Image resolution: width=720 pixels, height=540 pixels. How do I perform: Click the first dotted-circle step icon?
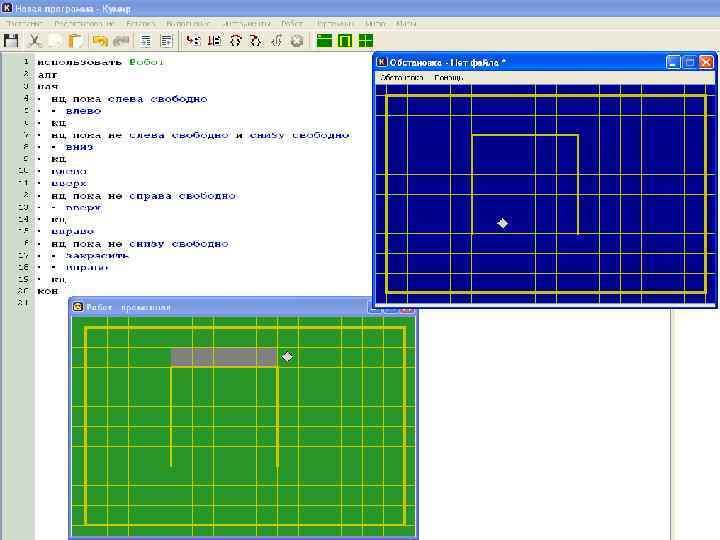[x=236, y=40]
